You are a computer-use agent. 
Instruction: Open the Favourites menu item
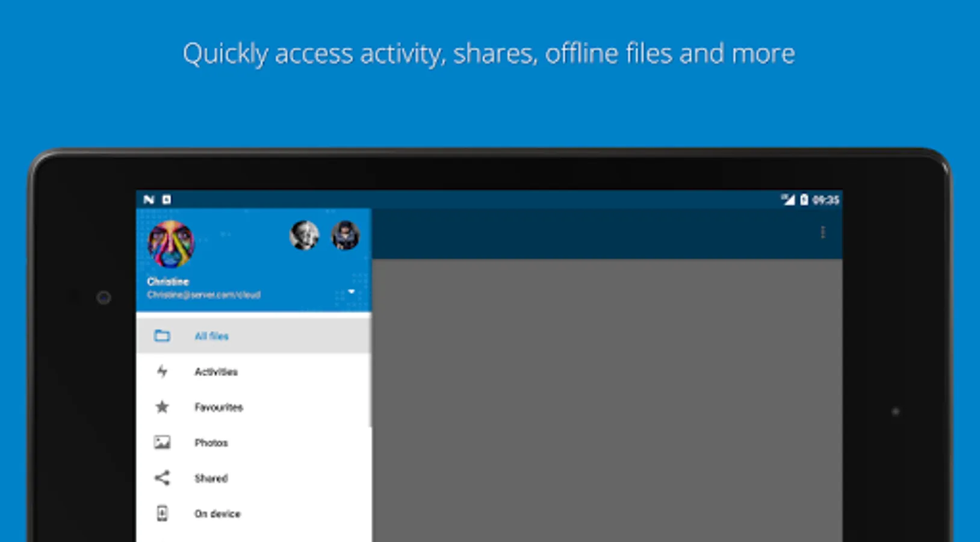tap(253, 406)
